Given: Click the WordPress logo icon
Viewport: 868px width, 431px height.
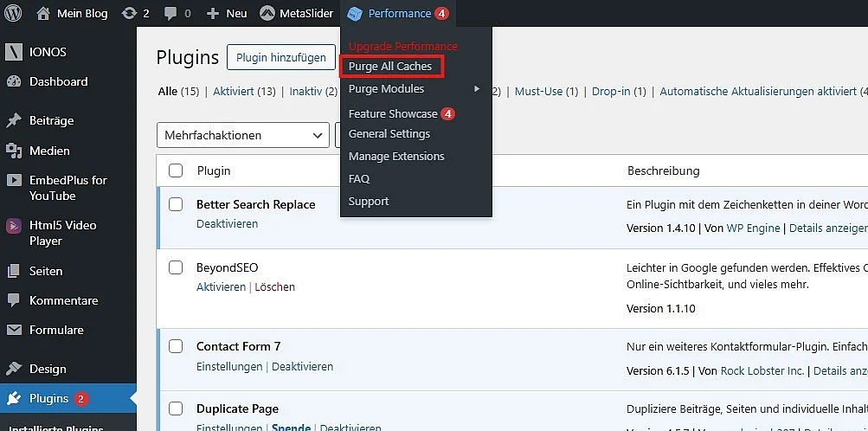Looking at the screenshot, I should tap(13, 13).
